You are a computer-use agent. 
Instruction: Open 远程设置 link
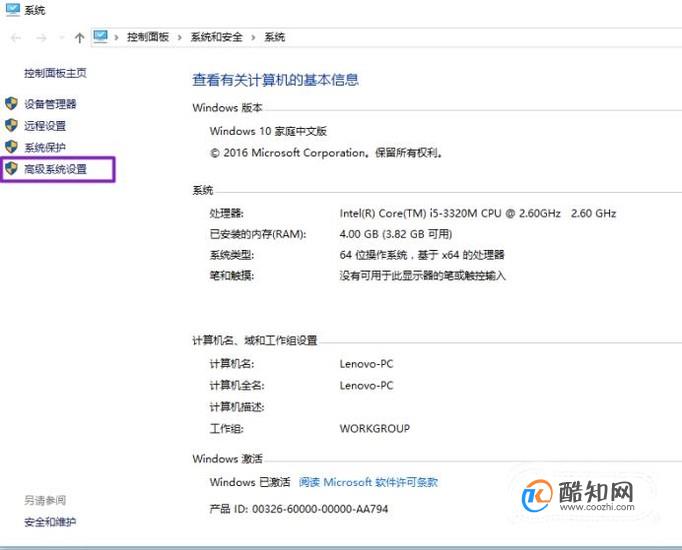coord(45,126)
